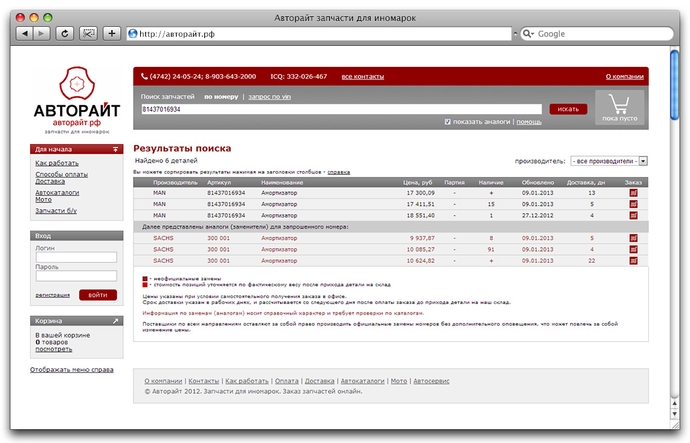The image size is (690, 443).
Task: Open footer 'О компании' link
Action: click(163, 381)
